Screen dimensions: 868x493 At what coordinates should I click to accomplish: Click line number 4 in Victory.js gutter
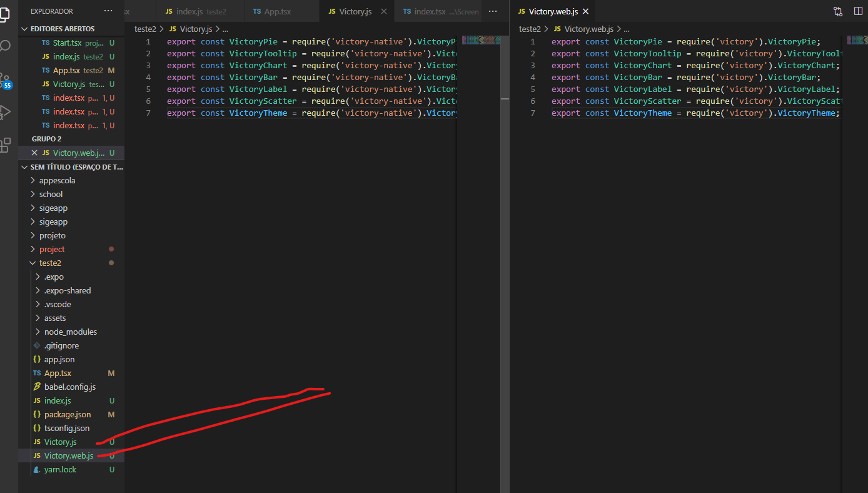(148, 78)
